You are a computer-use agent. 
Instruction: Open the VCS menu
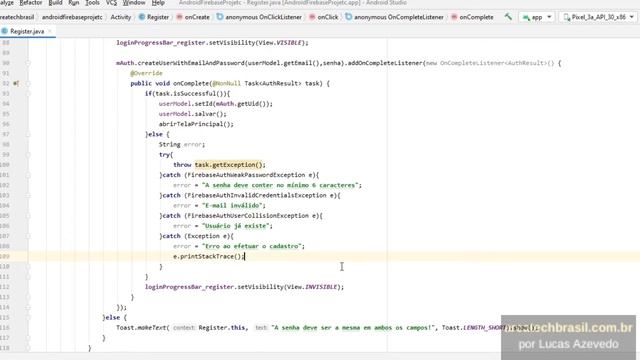point(111,3)
